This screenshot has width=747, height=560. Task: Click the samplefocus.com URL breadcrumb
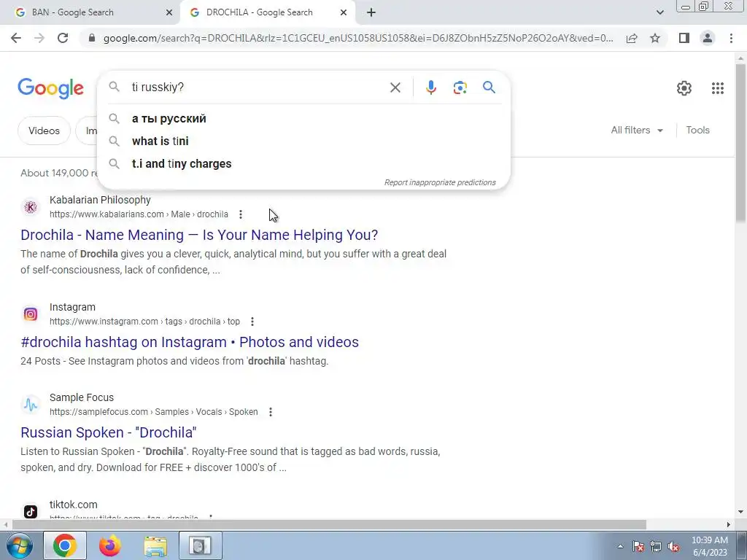153,412
